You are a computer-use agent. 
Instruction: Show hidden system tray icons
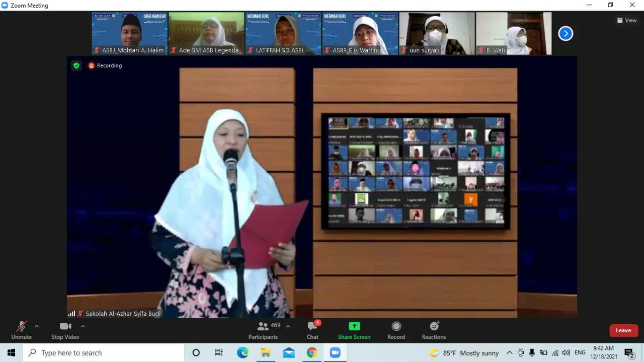coord(509,352)
